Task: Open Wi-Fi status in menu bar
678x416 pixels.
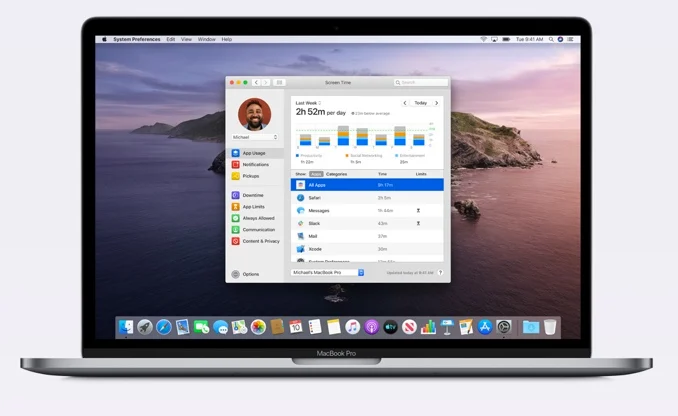Action: (x=483, y=39)
